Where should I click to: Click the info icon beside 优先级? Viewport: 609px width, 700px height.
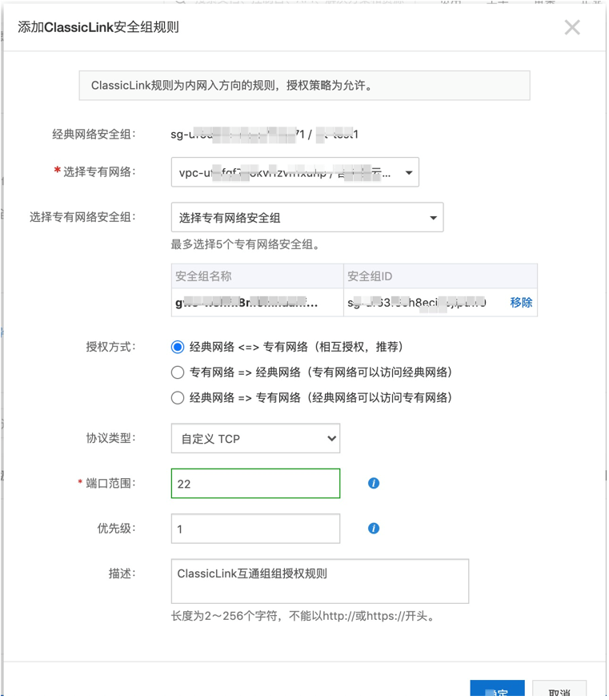coord(373,529)
